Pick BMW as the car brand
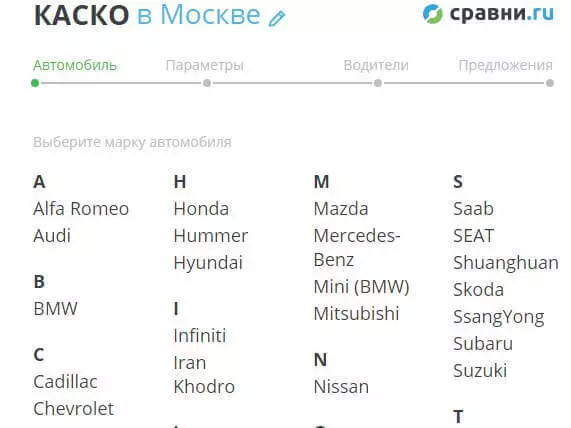The height and width of the screenshot is (428, 571). pyautogui.click(x=55, y=309)
